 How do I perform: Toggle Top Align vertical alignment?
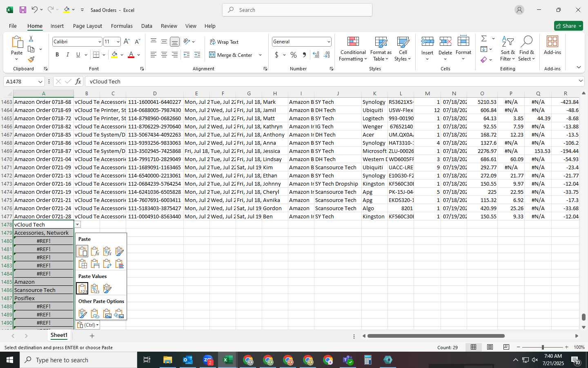pyautogui.click(x=154, y=42)
